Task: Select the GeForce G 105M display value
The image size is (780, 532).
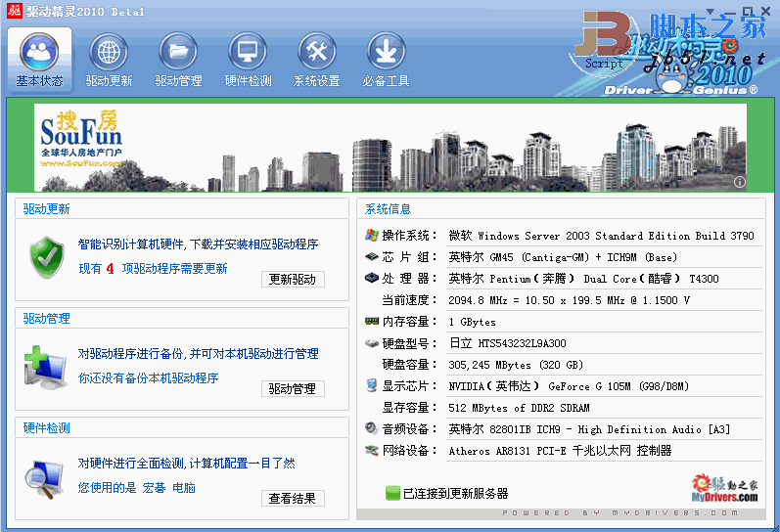Action: click(x=569, y=386)
